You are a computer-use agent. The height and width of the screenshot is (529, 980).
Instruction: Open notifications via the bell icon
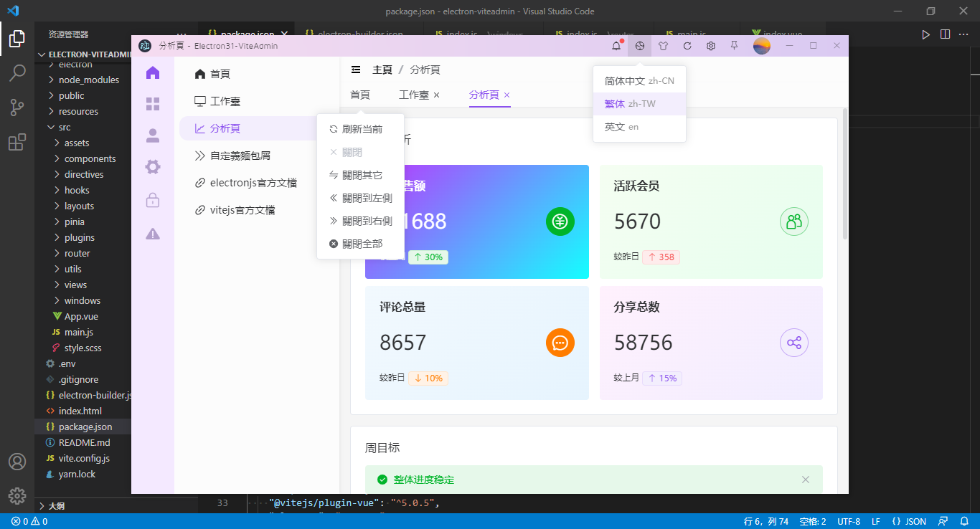(615, 45)
